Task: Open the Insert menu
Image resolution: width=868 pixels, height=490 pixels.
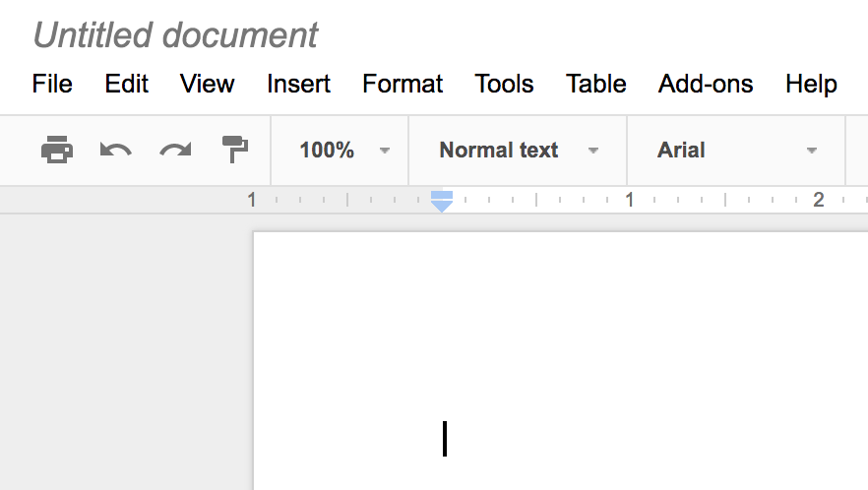Action: coord(298,85)
